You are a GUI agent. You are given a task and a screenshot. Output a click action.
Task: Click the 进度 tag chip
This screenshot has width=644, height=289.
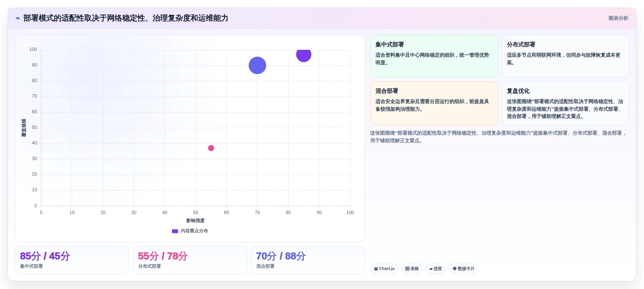436,268
